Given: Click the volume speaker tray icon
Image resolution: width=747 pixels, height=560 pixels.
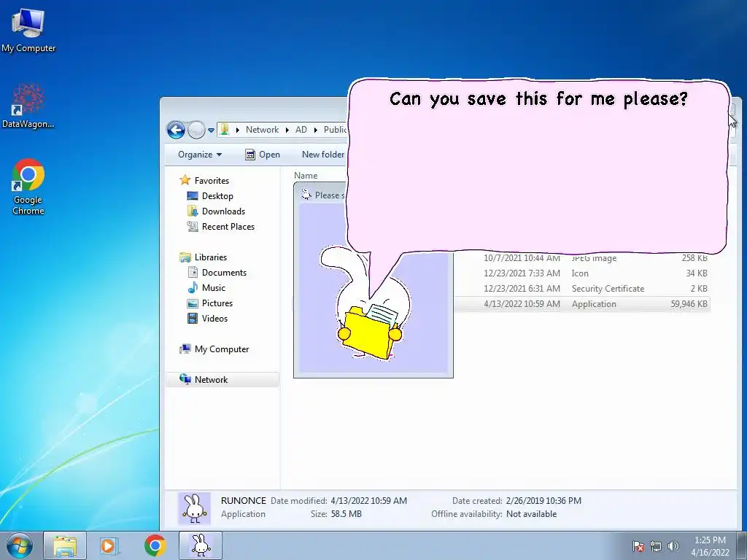Looking at the screenshot, I should [x=673, y=546].
